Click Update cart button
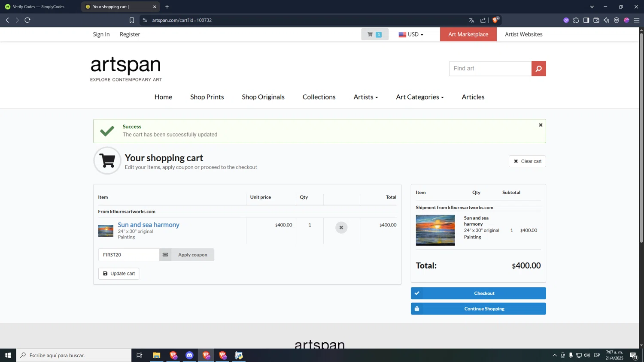 (118, 274)
